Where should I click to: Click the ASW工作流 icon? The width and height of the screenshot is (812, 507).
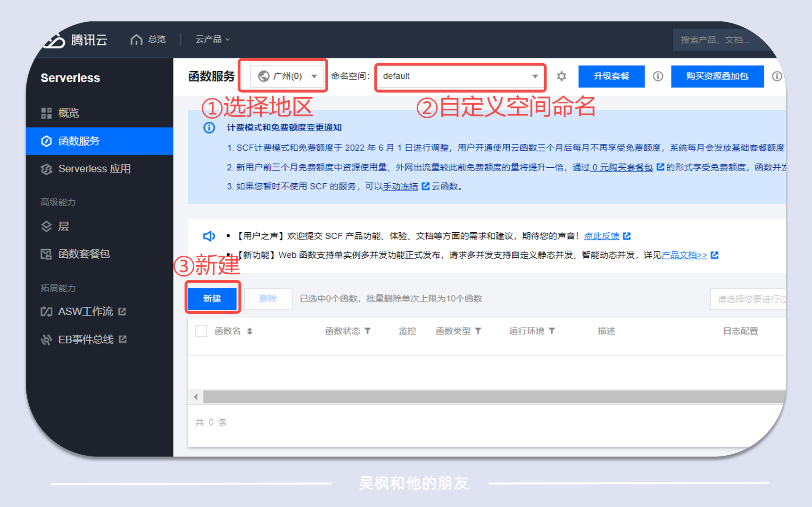46,311
